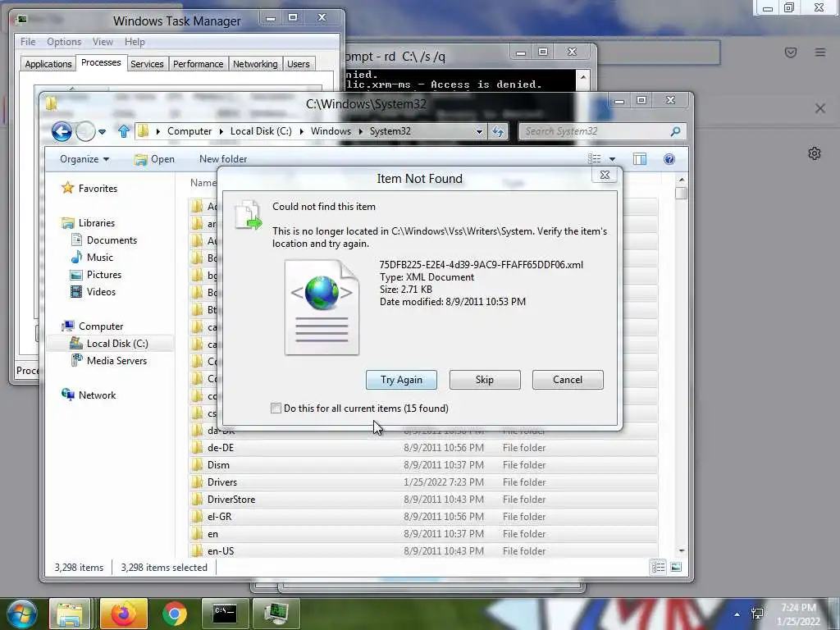Open Command Prompt taskbar icon
The height and width of the screenshot is (630, 840).
225,614
